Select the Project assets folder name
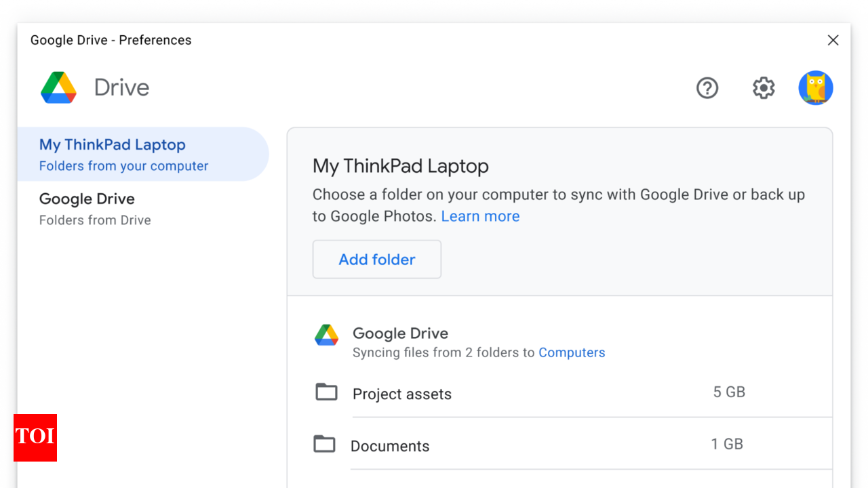 [x=401, y=394]
